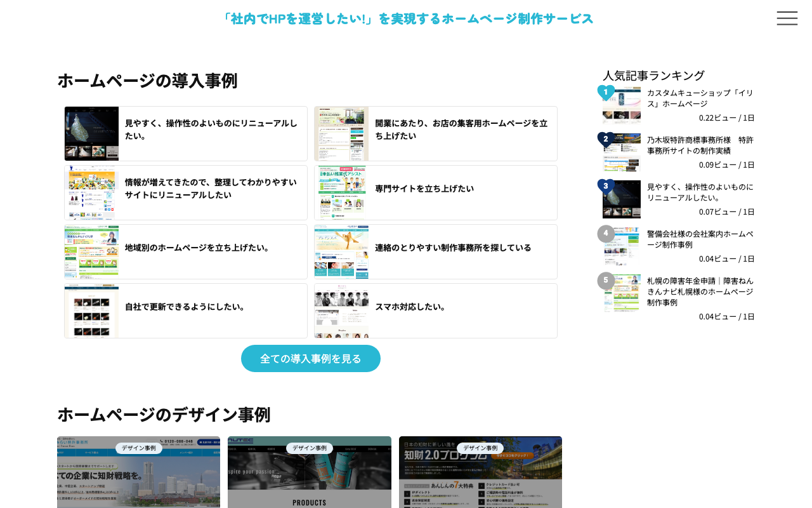Viewport: 812px width, 508px height.
Task: Click thumbnail of 開業にあたり case card
Action: point(341,133)
